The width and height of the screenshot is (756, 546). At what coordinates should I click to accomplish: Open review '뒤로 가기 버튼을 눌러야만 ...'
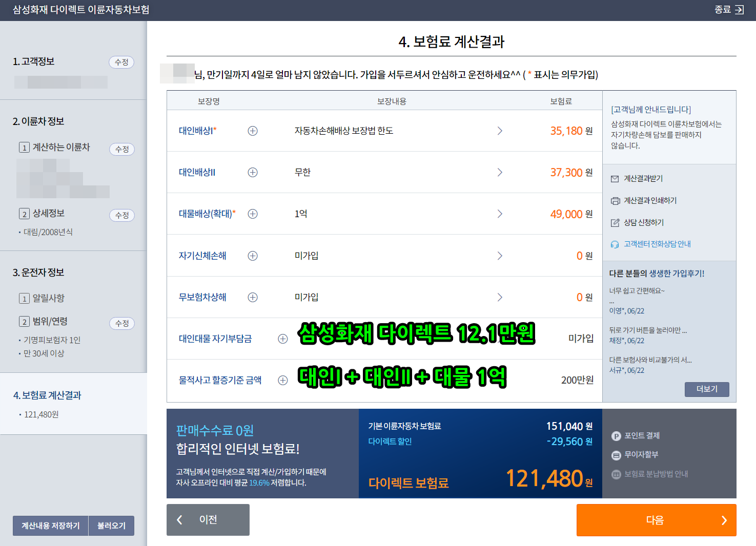648,330
